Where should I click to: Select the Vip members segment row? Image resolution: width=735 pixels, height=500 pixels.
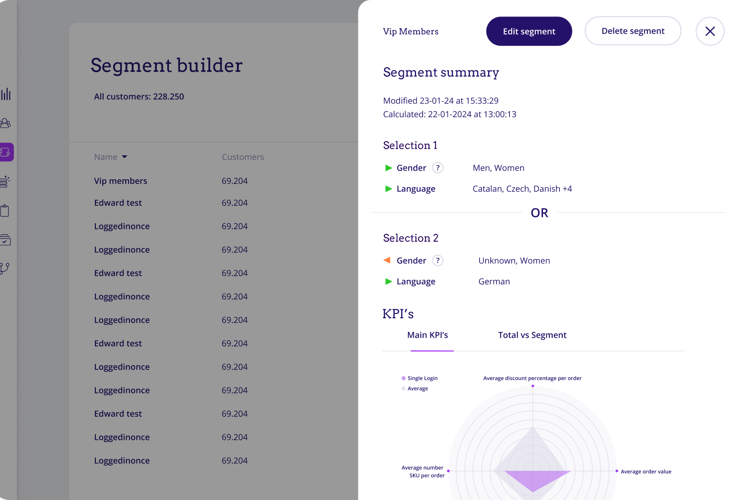point(120,181)
